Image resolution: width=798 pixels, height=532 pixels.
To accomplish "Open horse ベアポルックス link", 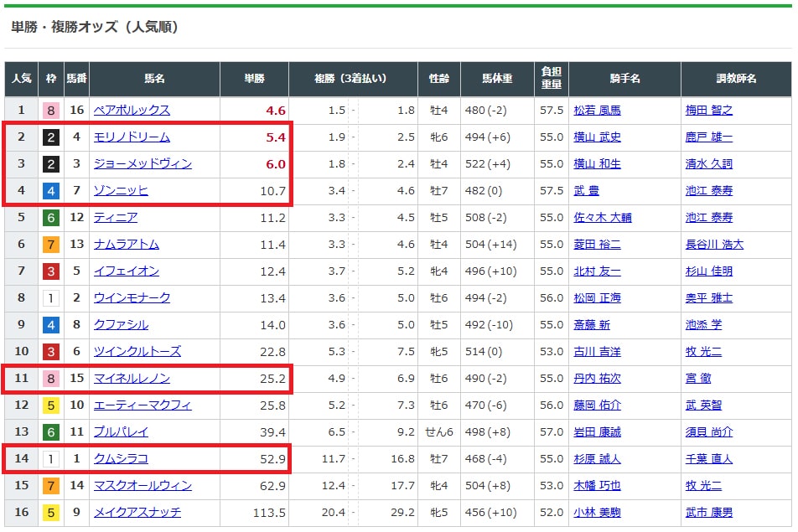I will pyautogui.click(x=132, y=111).
